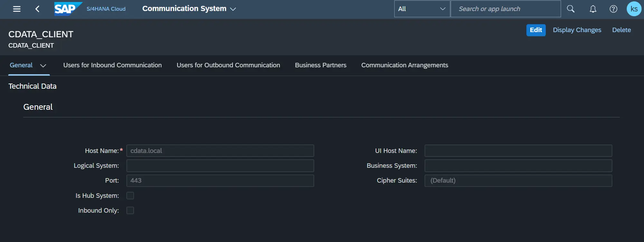
Task: Click the S/4HANA Cloud label
Action: pos(106,9)
